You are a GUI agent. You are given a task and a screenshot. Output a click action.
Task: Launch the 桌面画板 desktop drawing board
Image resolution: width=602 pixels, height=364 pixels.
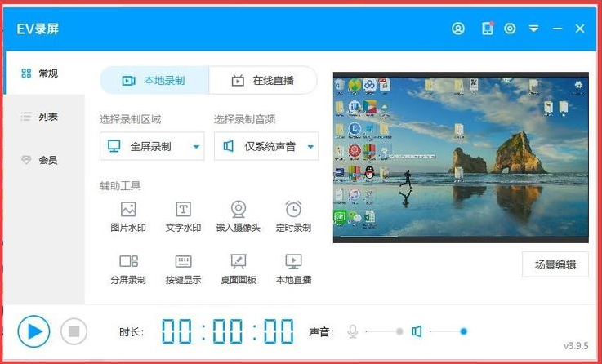(x=239, y=269)
